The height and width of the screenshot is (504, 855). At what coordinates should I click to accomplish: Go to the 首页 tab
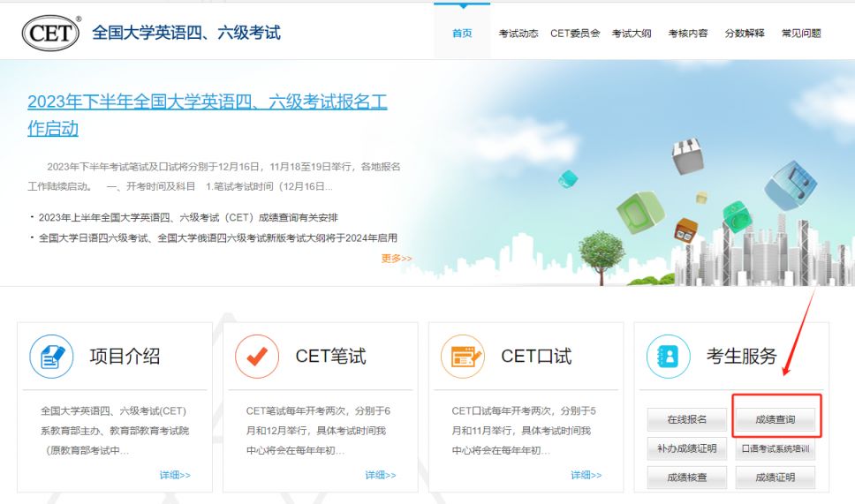(x=462, y=34)
